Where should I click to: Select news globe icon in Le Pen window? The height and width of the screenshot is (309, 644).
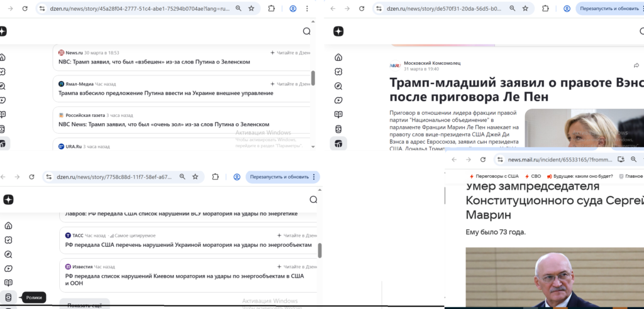coord(338,143)
